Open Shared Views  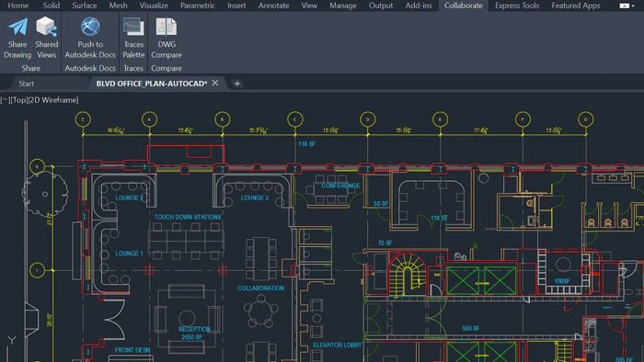(46, 38)
